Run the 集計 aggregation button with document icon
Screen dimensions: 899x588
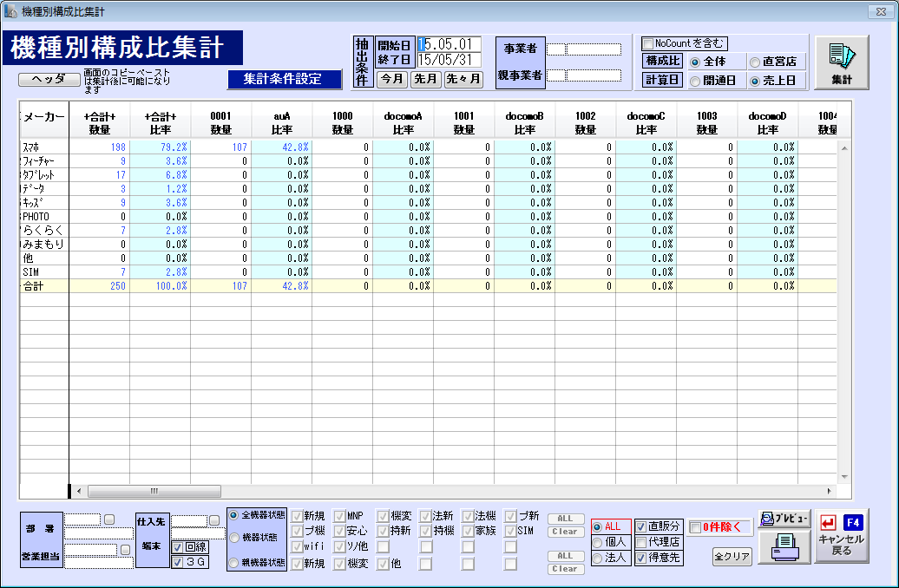842,62
